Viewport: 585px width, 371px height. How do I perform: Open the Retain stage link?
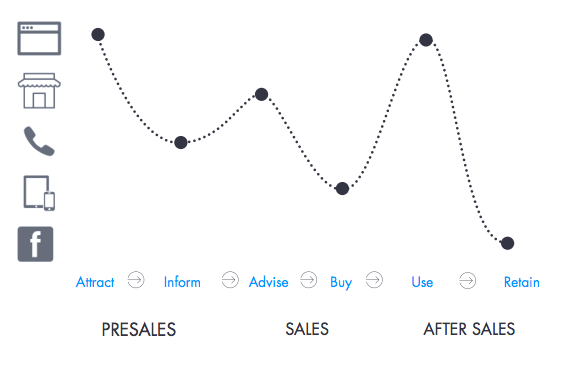coord(522,282)
